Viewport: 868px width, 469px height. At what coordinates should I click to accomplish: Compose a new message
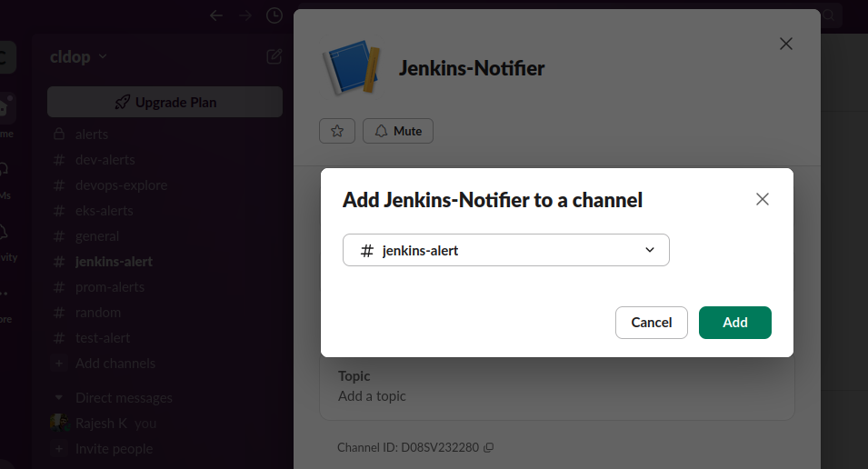click(x=274, y=56)
